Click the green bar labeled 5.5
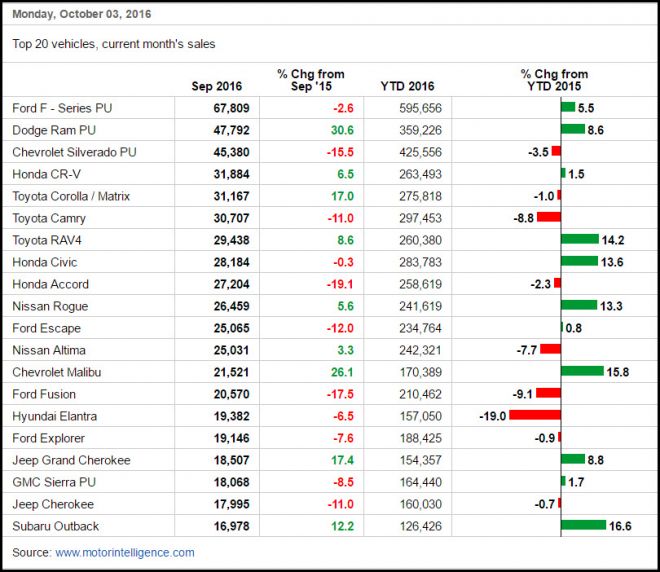The height and width of the screenshot is (572, 660). coord(568,107)
